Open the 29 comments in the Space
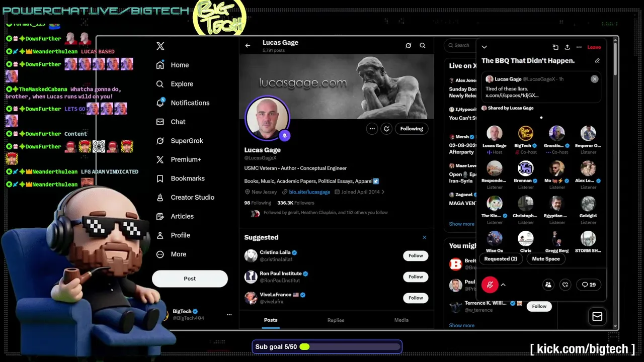644x362 pixels. pyautogui.click(x=589, y=285)
